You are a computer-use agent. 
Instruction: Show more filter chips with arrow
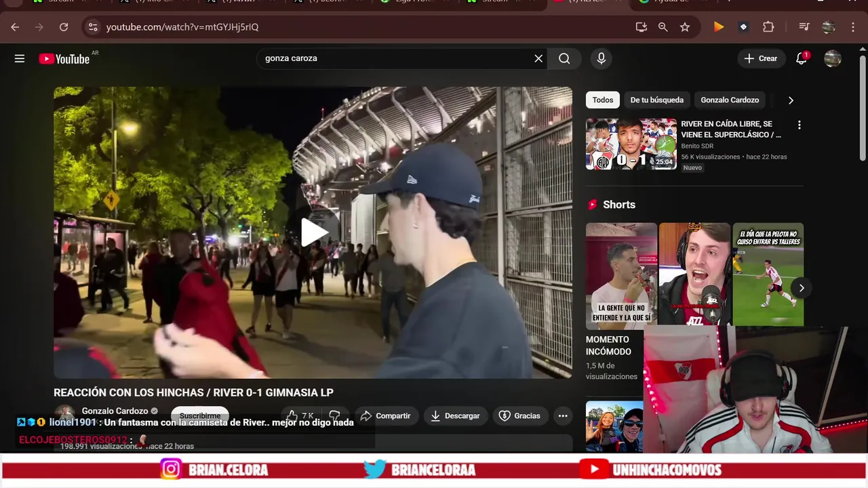coord(791,100)
